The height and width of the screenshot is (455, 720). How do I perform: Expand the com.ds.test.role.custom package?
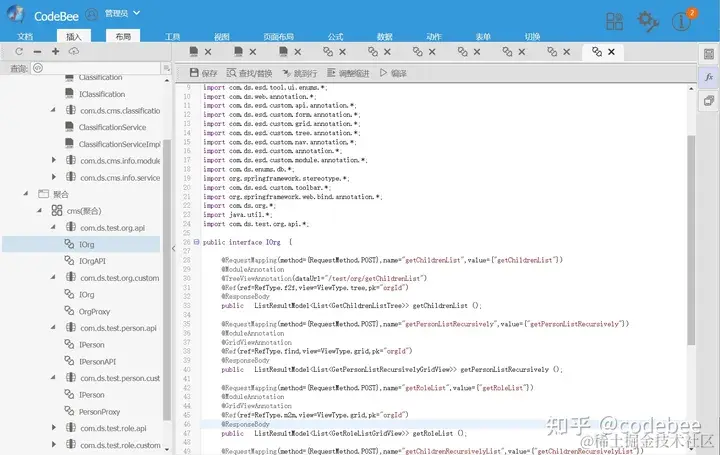(x=53, y=445)
